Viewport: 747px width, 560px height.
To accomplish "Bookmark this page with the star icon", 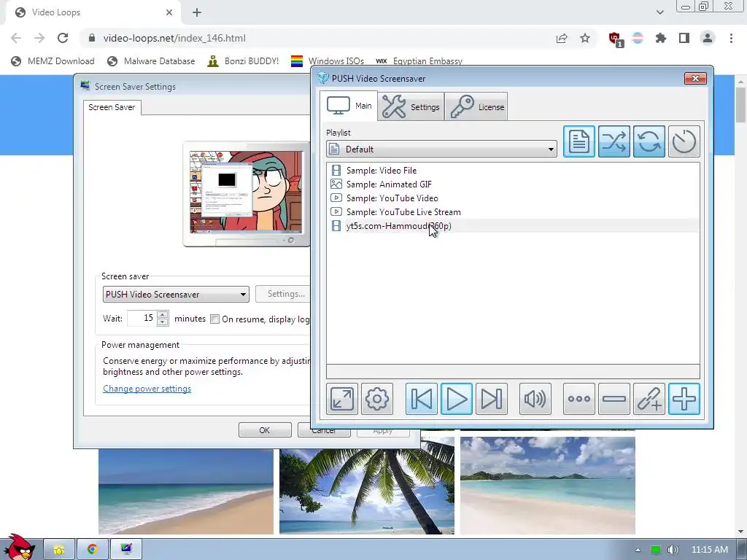I will click(585, 38).
